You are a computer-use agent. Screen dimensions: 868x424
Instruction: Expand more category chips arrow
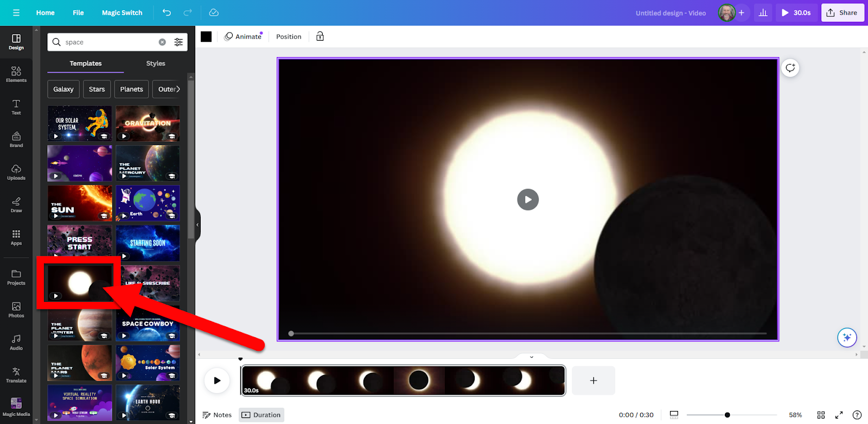[x=177, y=89]
